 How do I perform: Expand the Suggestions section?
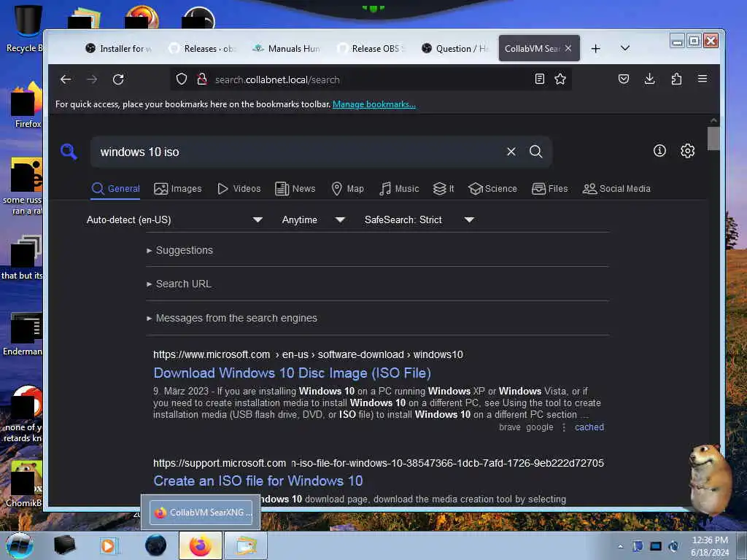[x=180, y=250]
